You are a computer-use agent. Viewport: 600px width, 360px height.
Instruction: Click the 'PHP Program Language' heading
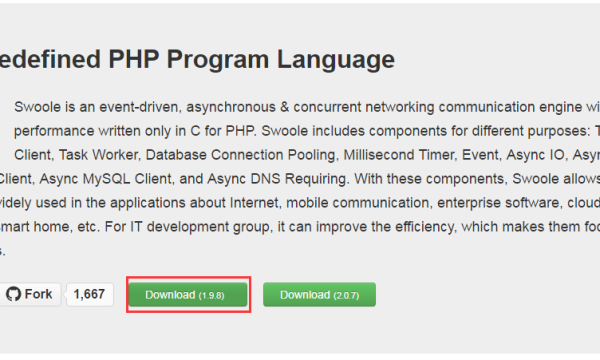[x=251, y=59]
